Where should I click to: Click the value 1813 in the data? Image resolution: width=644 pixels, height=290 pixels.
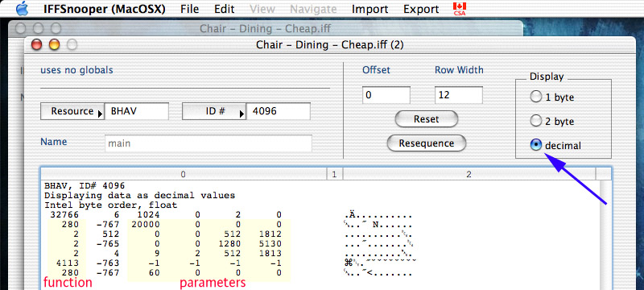tap(270, 253)
